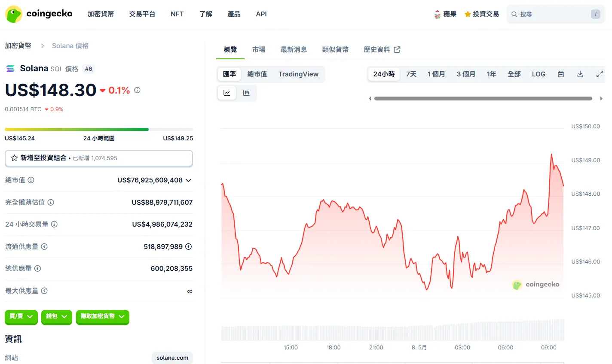Click the Solana logo icon
Image resolution: width=612 pixels, height=364 pixels.
pyautogui.click(x=10, y=69)
